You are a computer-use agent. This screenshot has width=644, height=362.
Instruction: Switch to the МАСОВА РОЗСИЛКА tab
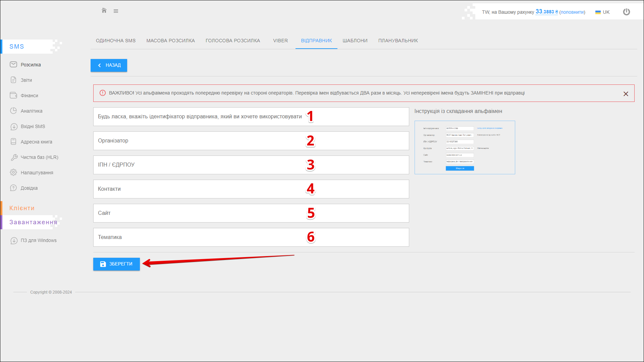170,41
